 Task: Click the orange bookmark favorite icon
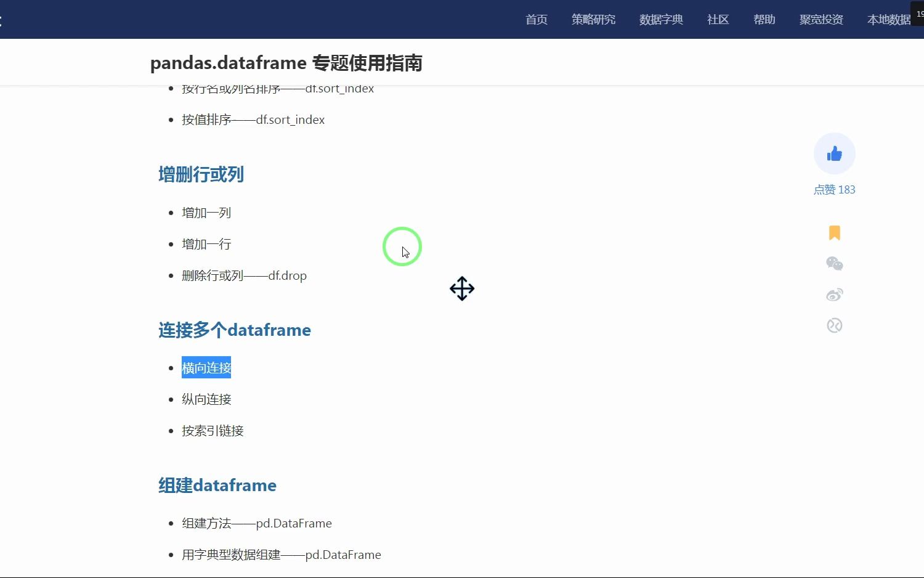pyautogui.click(x=835, y=232)
